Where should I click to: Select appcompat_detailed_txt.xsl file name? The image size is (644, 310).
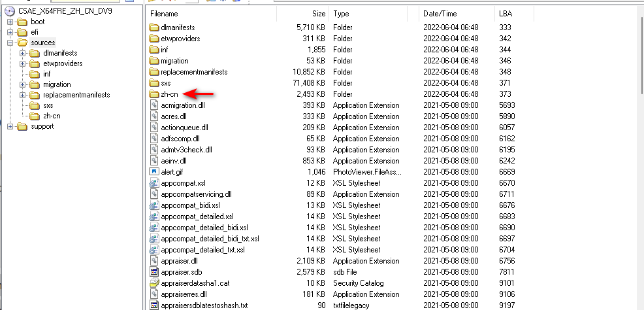(x=203, y=250)
